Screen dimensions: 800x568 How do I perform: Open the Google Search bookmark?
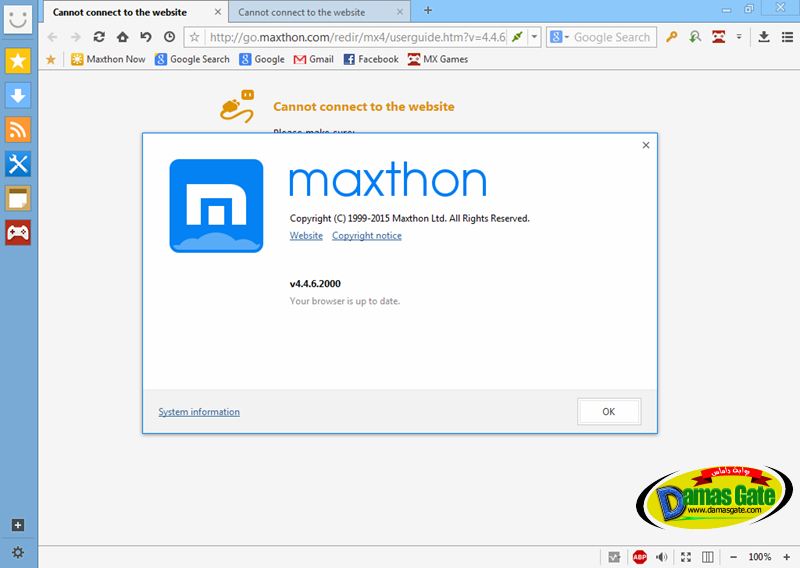pyautogui.click(x=192, y=59)
